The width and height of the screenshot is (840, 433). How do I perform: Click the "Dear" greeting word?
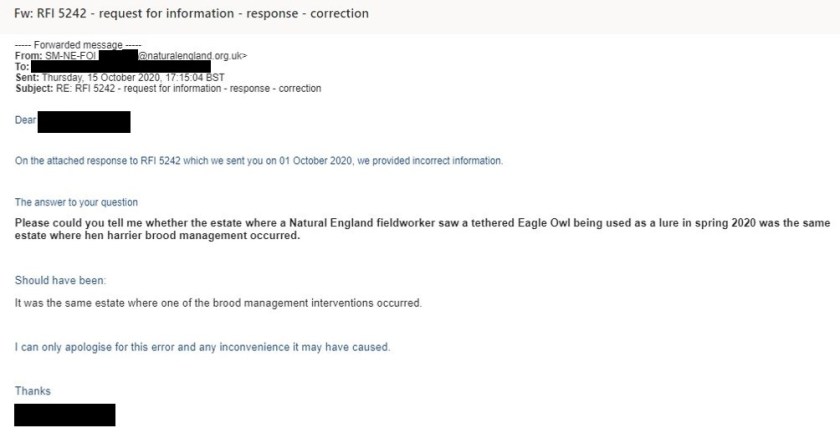click(25, 122)
